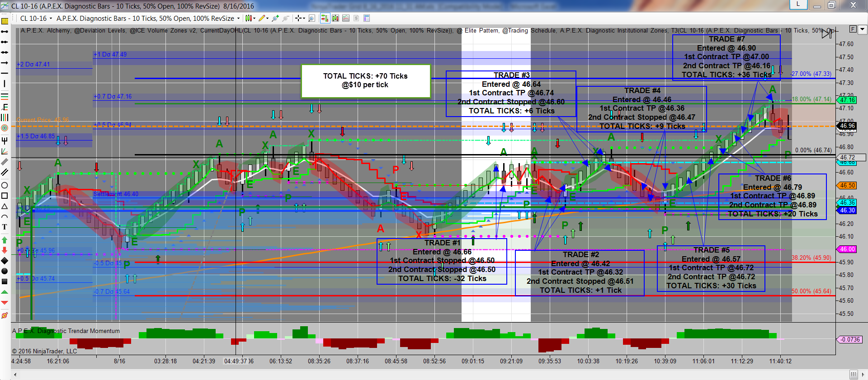Image resolution: width=868 pixels, height=380 pixels.
Task: Click the yellow ruler icon in toolbar
Action: click(x=5, y=20)
